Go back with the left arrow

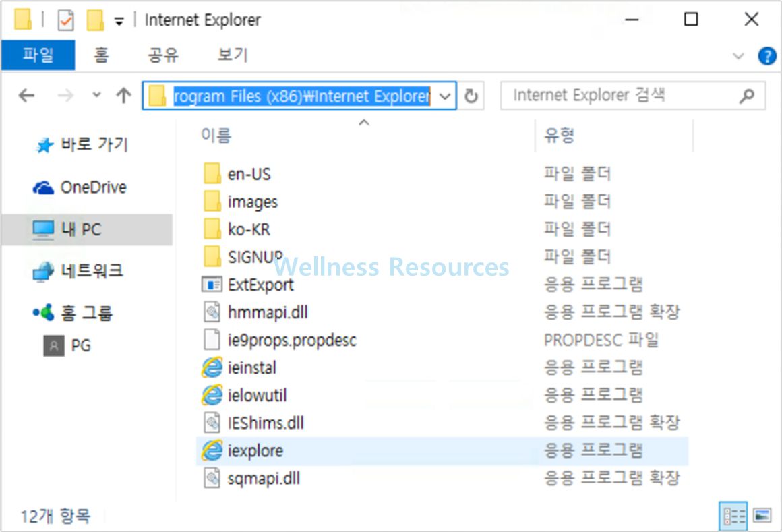tap(26, 95)
